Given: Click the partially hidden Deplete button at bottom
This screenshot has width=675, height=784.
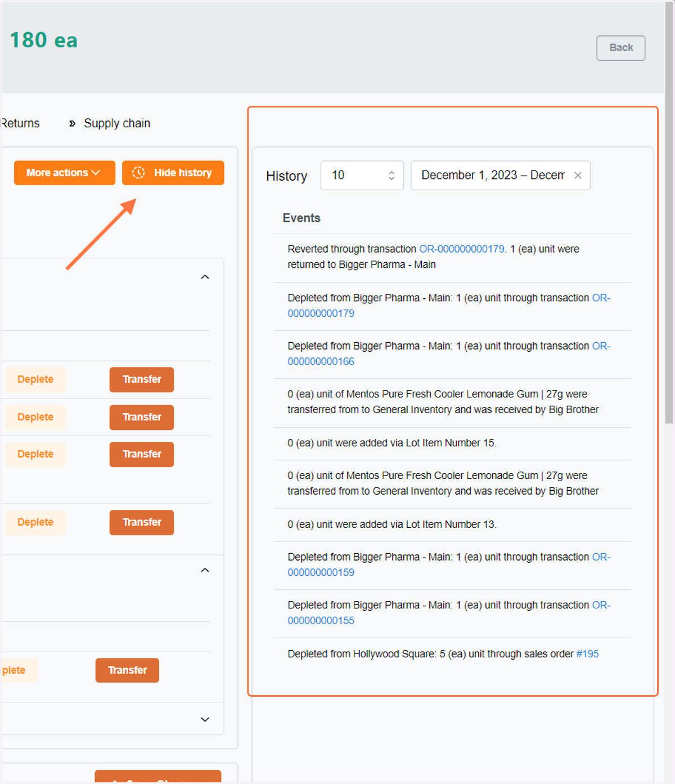Looking at the screenshot, I should pyautogui.click(x=19, y=670).
